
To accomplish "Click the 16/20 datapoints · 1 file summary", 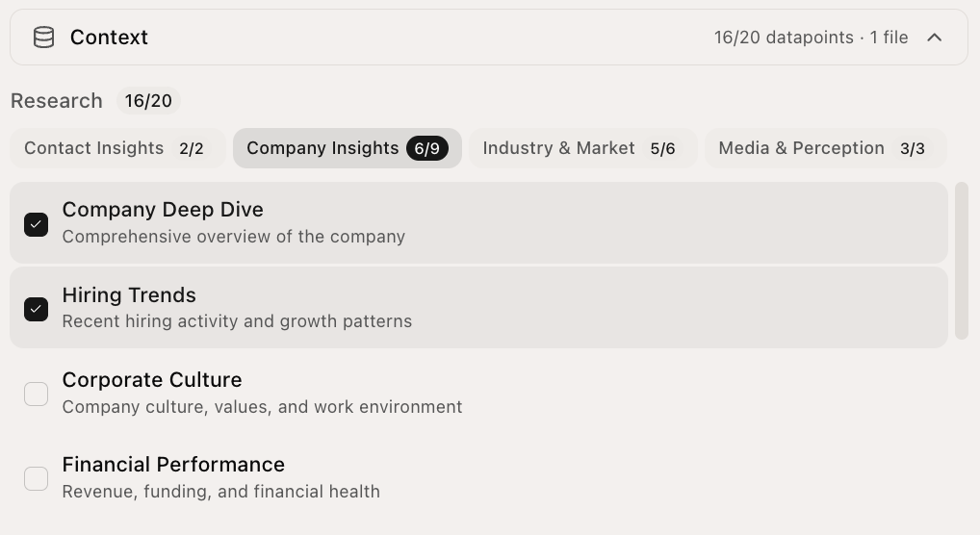I will (x=812, y=38).
